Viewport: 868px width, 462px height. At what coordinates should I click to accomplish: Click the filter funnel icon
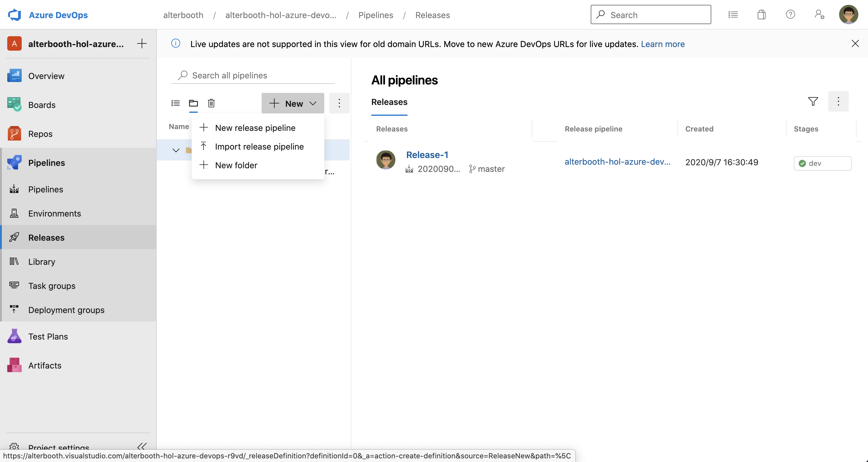click(x=813, y=102)
